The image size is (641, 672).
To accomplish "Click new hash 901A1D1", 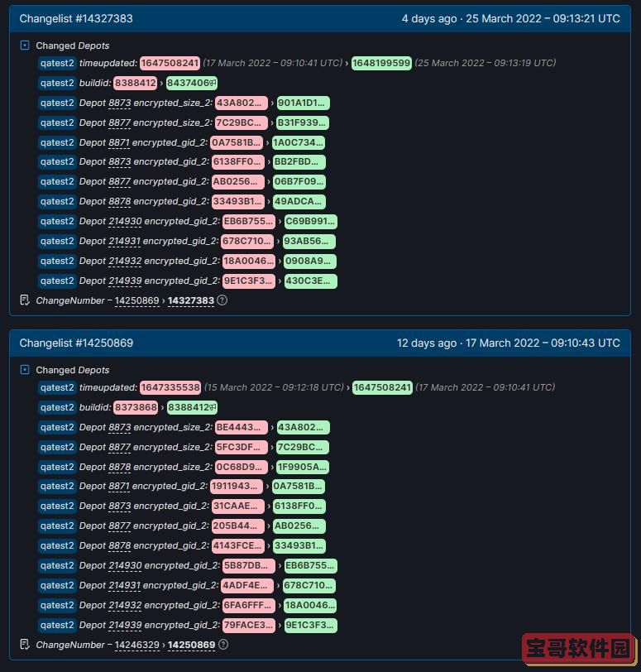I will [304, 103].
